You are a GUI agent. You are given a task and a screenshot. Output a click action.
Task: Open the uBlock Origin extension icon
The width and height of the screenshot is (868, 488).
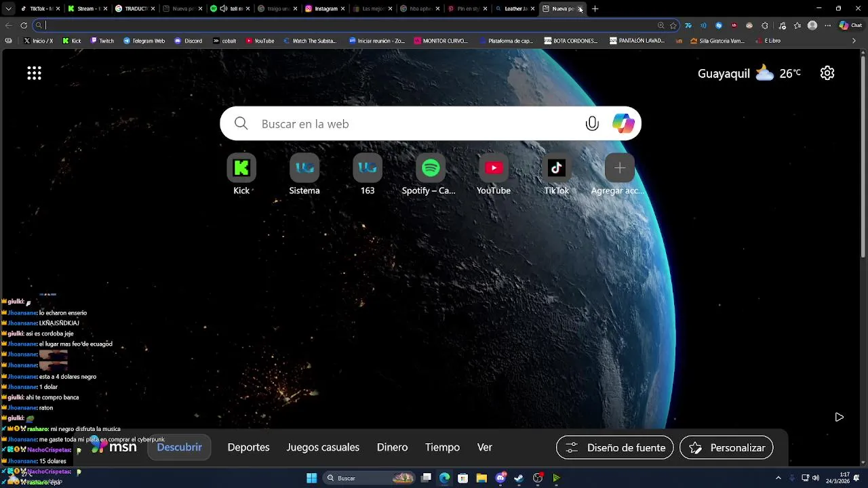point(734,25)
